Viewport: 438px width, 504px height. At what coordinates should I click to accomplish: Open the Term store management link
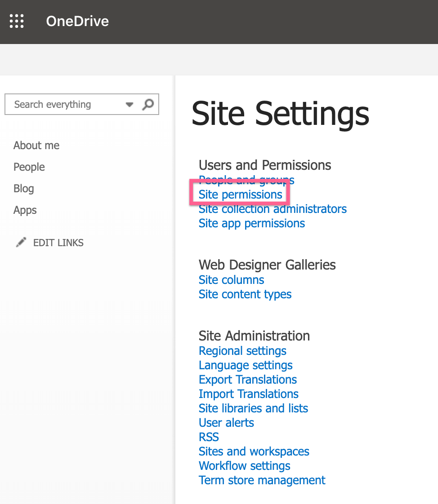pyautogui.click(x=262, y=480)
